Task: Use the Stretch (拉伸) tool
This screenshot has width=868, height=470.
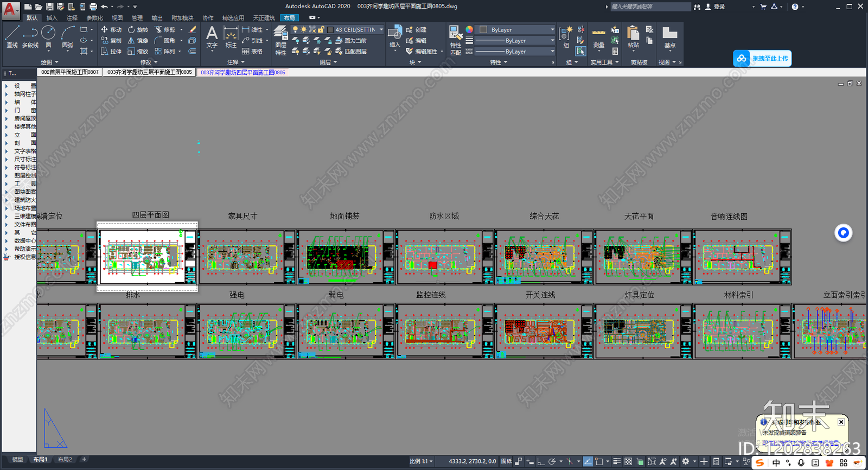Action: 111,52
